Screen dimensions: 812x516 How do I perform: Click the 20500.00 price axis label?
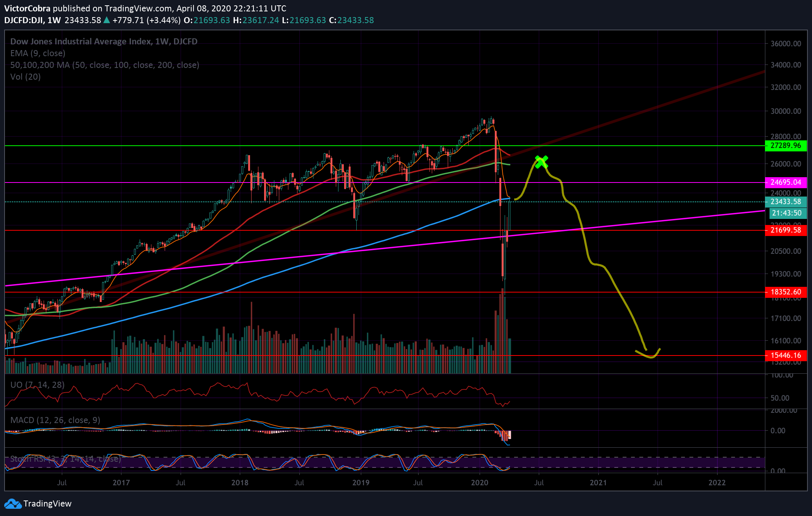click(786, 251)
